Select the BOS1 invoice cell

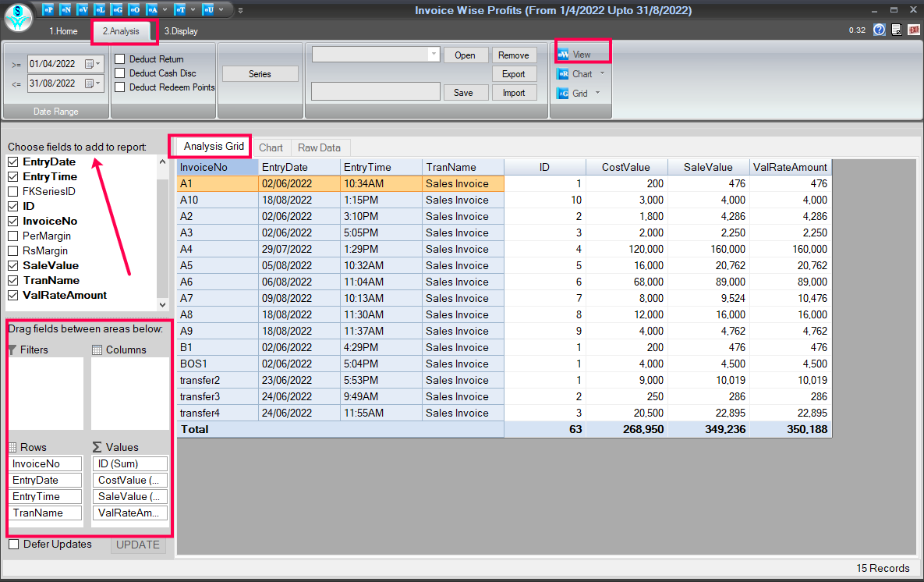218,364
